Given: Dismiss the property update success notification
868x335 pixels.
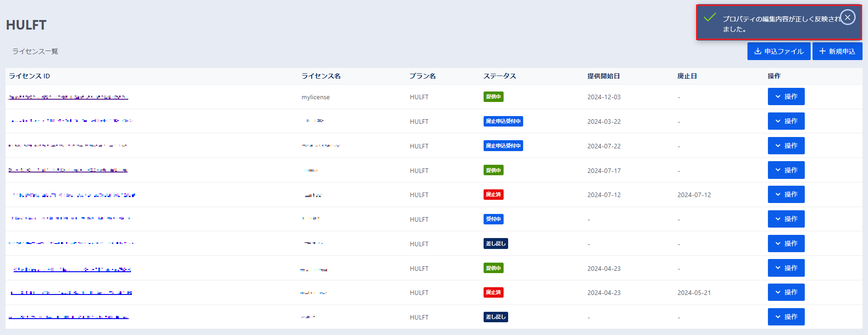Looking at the screenshot, I should [x=847, y=17].
